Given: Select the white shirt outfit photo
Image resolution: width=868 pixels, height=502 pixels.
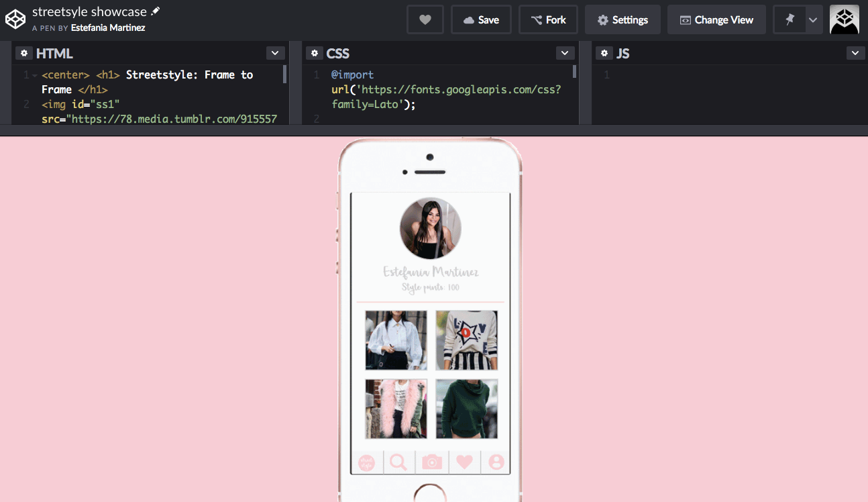Looking at the screenshot, I should point(396,340).
